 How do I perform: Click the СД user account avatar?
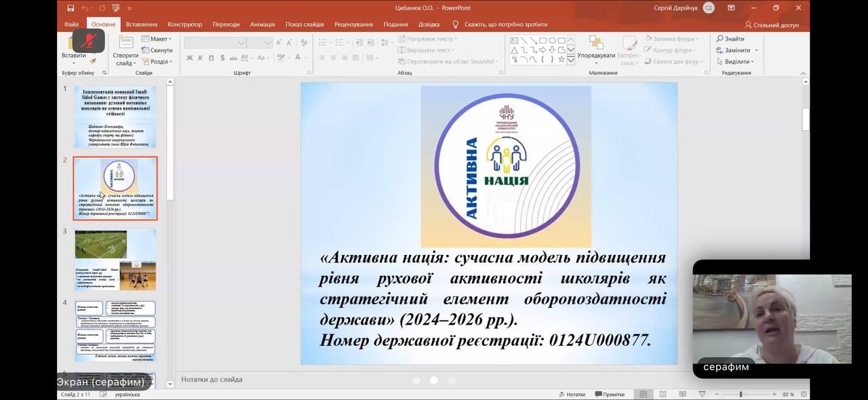coord(709,8)
